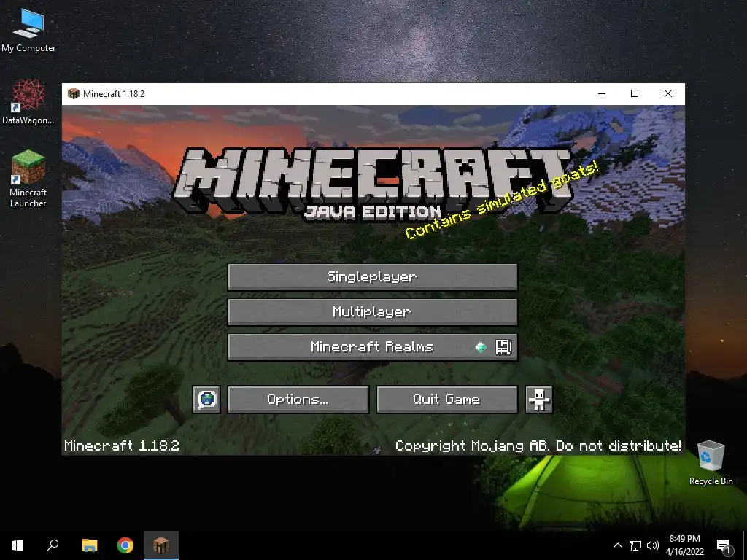Select the My Computer desktop icon
The height and width of the screenshot is (560, 747).
[x=28, y=31]
